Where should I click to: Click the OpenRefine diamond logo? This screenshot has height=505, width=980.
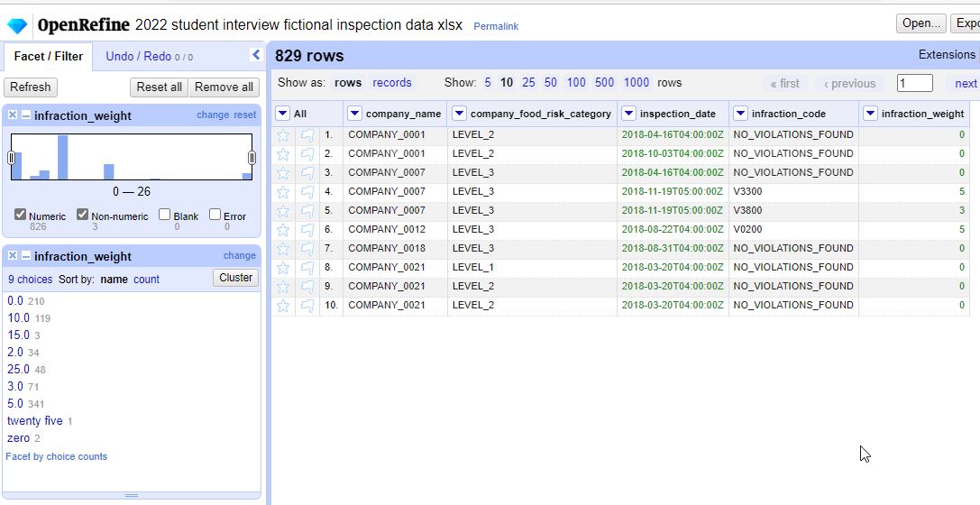[x=17, y=25]
